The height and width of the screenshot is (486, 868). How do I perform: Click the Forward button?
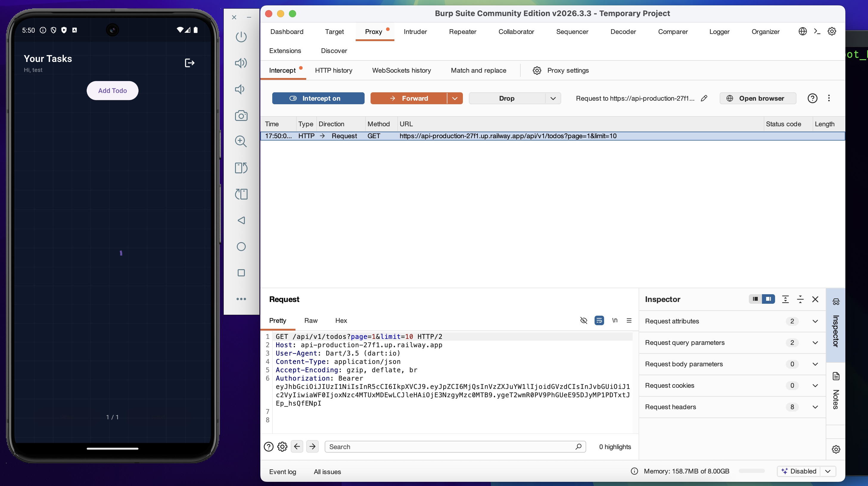coord(409,98)
